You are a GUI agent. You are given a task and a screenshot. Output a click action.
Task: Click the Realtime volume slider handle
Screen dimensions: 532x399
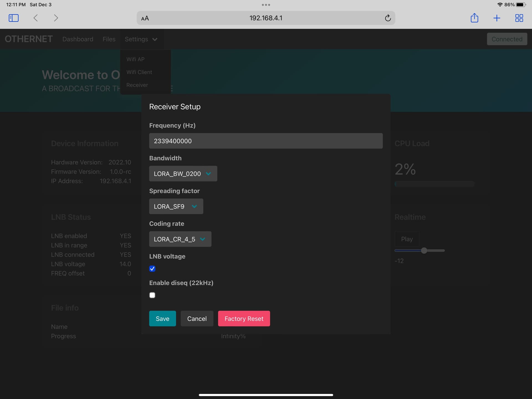[x=424, y=250]
